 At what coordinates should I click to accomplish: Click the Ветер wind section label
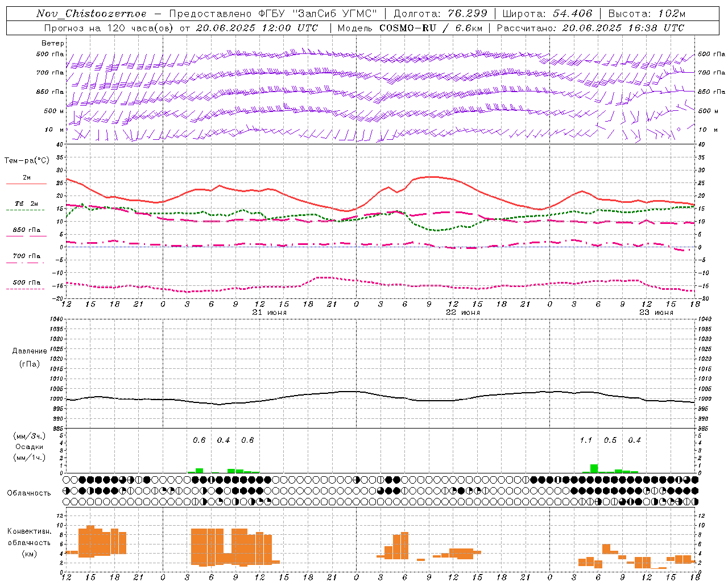click(x=52, y=43)
